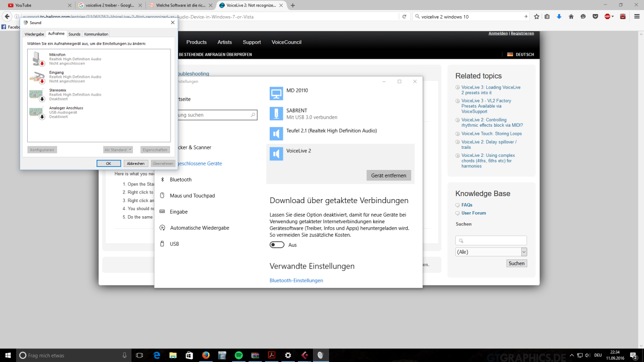Open the Bluetooth-Einstellungen link
Viewport: 644px width, 362px height.
coord(296,281)
